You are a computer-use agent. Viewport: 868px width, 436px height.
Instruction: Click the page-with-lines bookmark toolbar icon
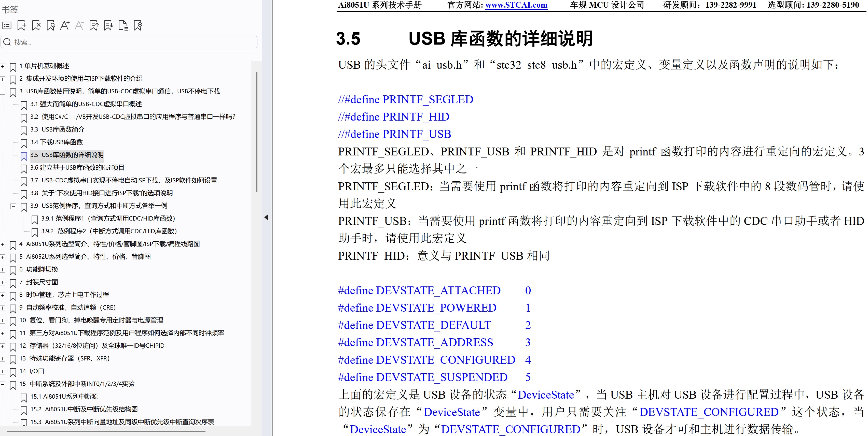pyautogui.click(x=123, y=26)
